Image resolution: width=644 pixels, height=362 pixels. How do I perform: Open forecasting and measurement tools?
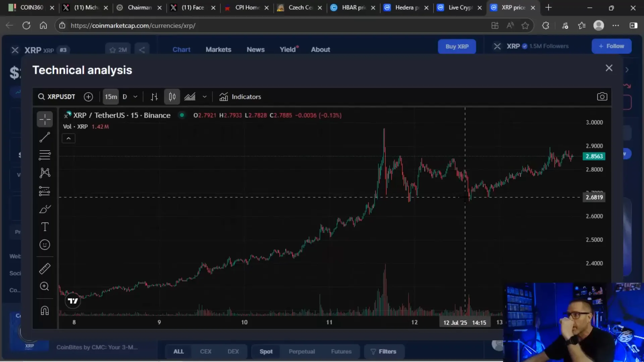[45, 191]
